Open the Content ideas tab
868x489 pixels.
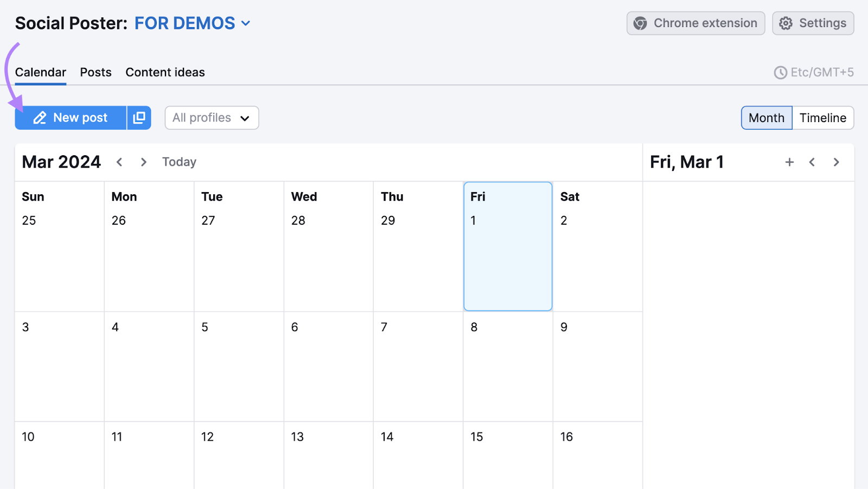pos(164,72)
